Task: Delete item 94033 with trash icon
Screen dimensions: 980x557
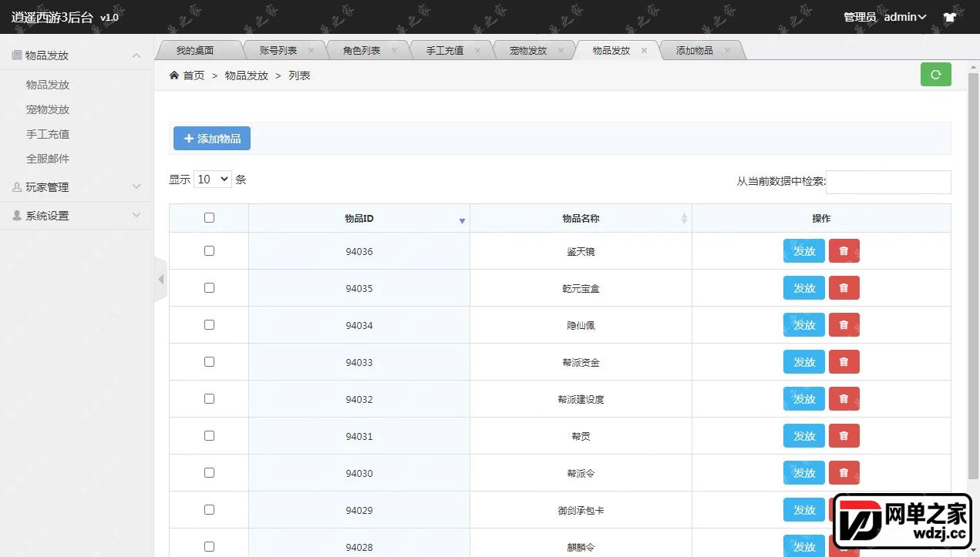Action: [x=844, y=362]
